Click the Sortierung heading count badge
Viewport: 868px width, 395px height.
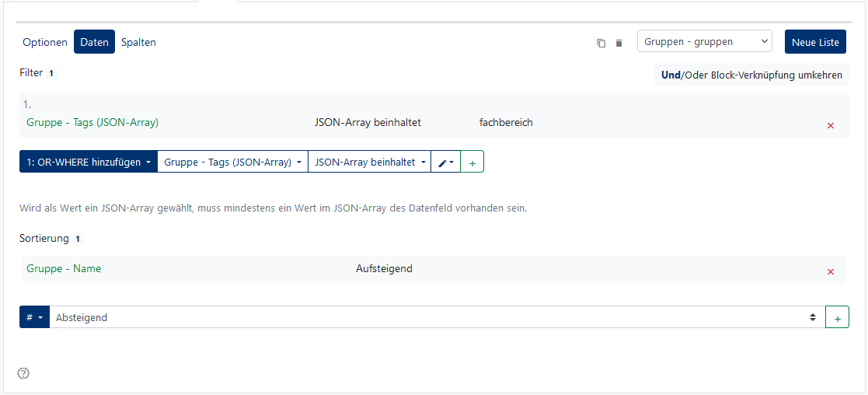(x=78, y=239)
